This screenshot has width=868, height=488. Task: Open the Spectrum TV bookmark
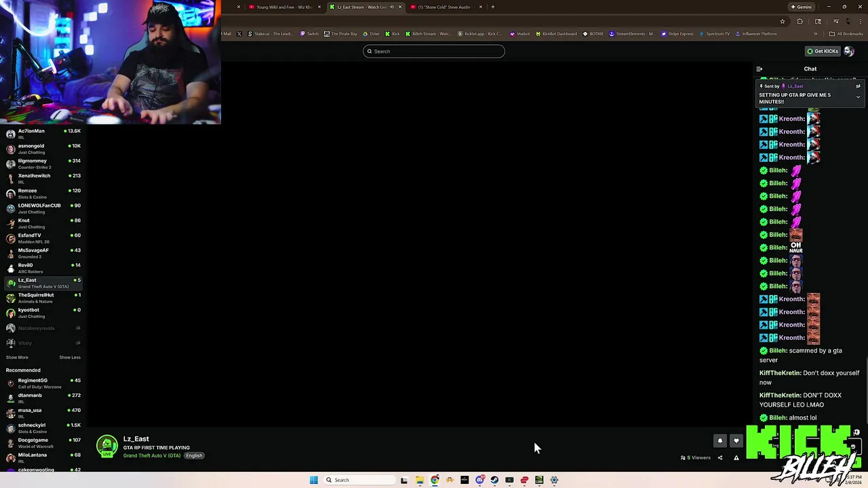(x=715, y=34)
